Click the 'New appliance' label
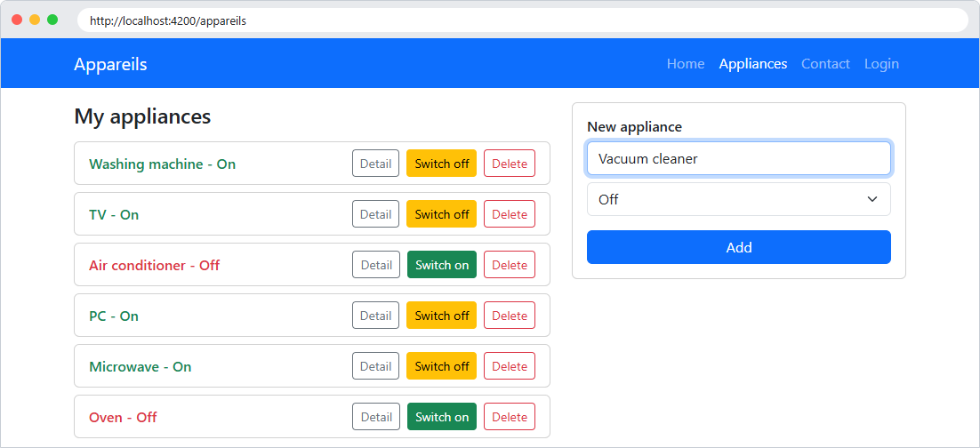This screenshot has height=448, width=980. 634,127
